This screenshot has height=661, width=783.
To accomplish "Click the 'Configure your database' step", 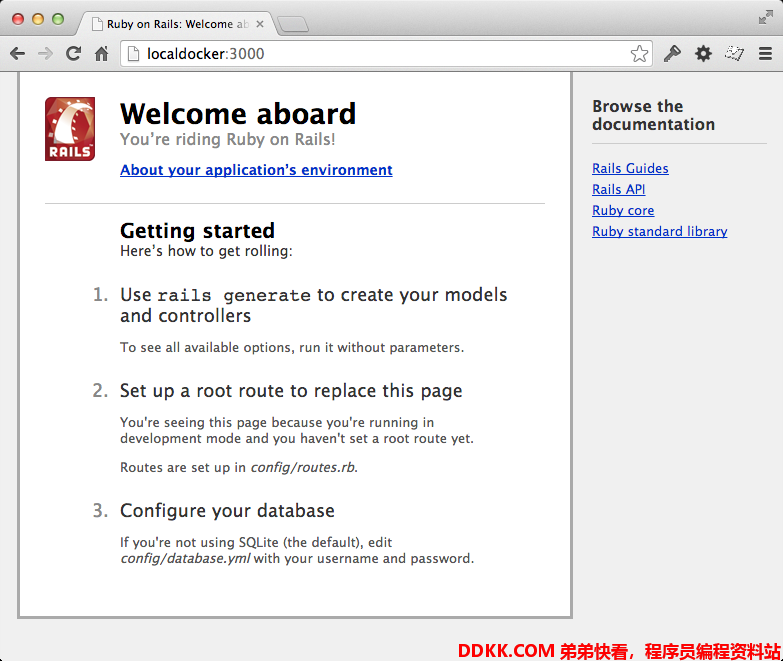I will pyautogui.click(x=227, y=511).
